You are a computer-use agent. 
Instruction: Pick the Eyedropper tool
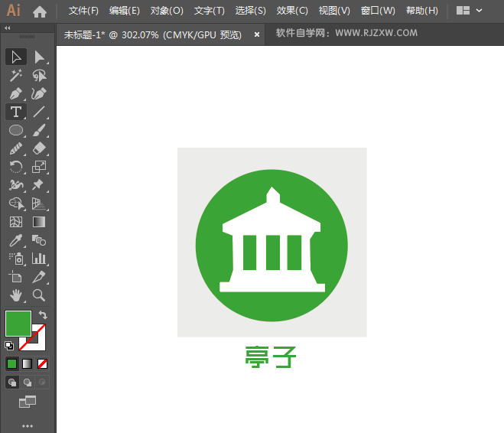(15, 240)
